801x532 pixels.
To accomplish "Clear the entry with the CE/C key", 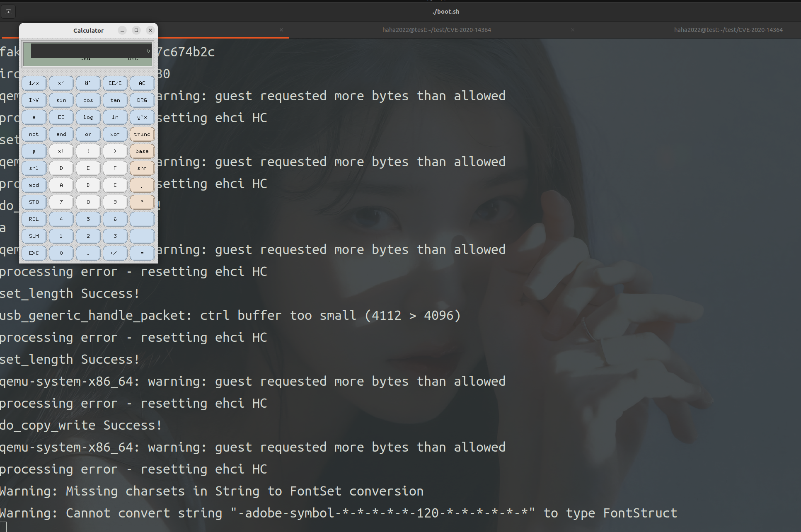I will coord(115,83).
